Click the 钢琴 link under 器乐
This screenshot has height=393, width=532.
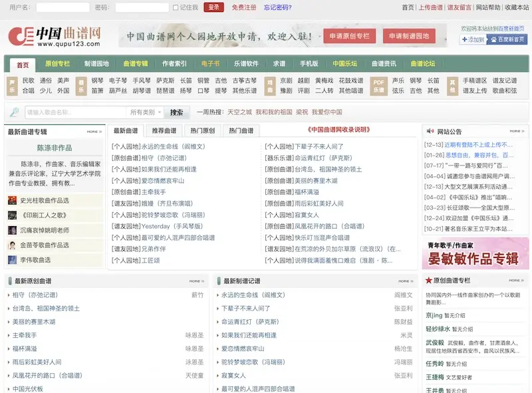tap(97, 80)
